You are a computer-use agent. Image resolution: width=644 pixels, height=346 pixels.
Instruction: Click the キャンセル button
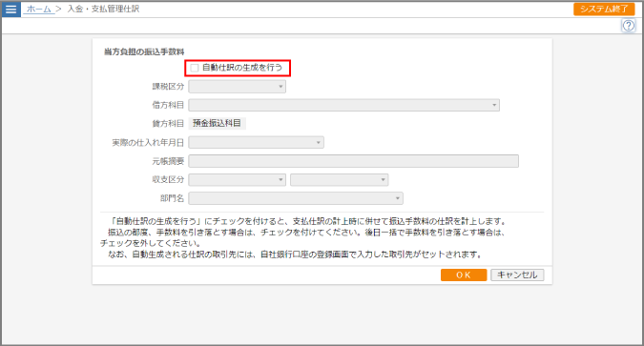517,275
